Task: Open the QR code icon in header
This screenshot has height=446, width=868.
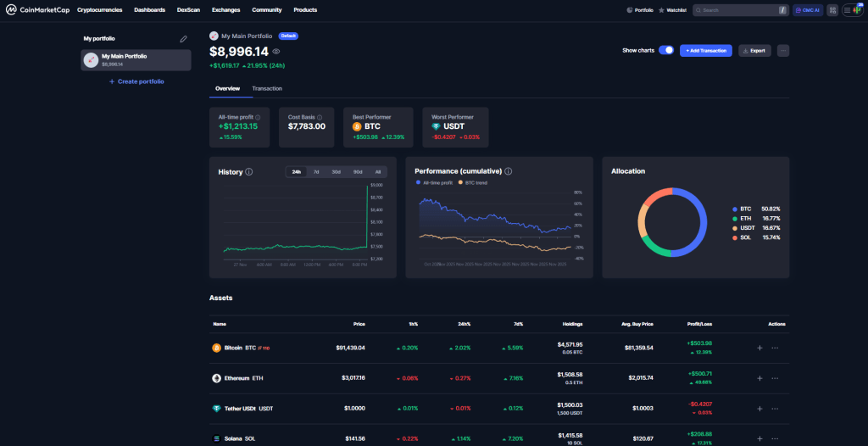Action: (833, 10)
